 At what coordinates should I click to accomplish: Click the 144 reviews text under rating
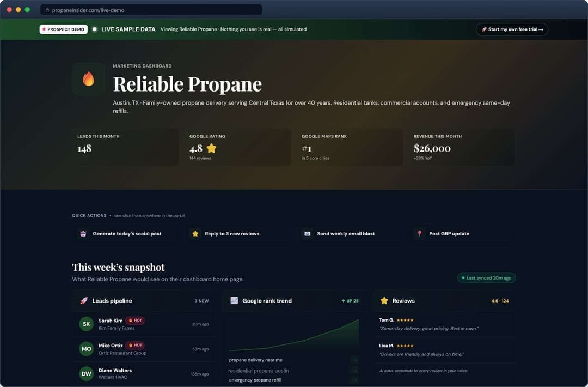point(200,158)
